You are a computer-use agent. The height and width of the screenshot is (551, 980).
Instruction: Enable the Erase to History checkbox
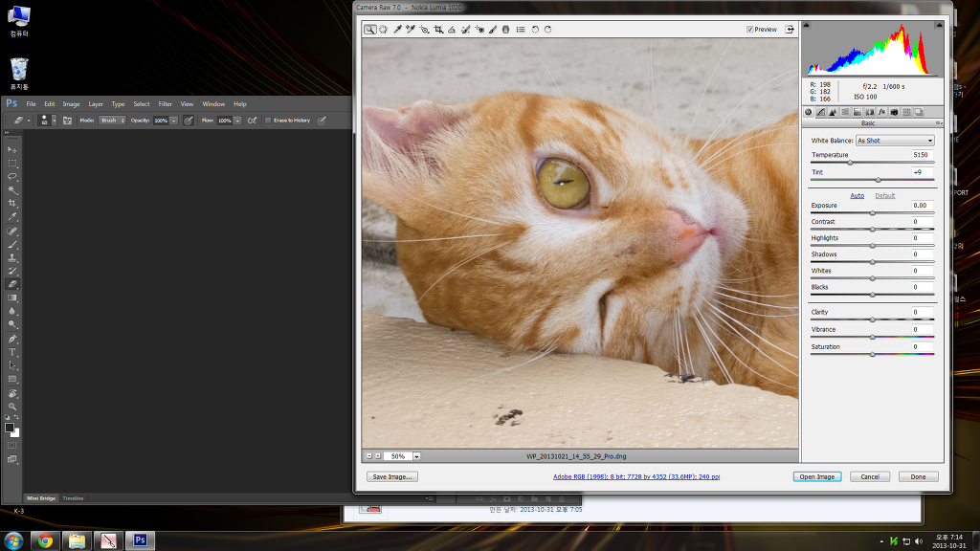(x=268, y=121)
